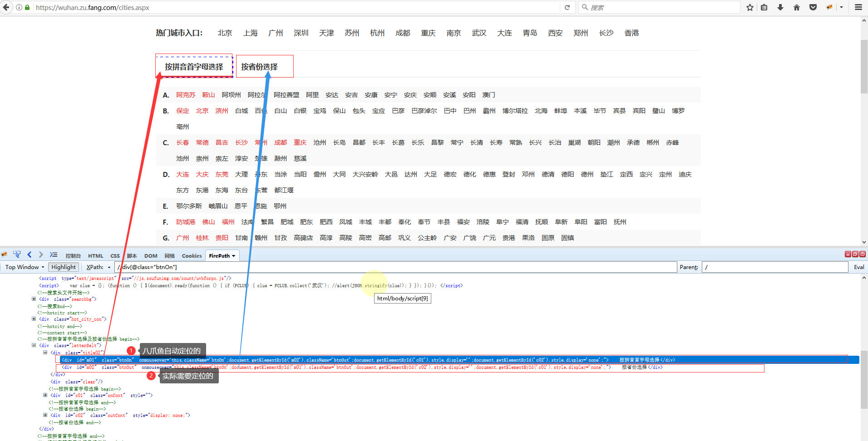Expand the div id c02 node

pyautogui.click(x=45, y=415)
